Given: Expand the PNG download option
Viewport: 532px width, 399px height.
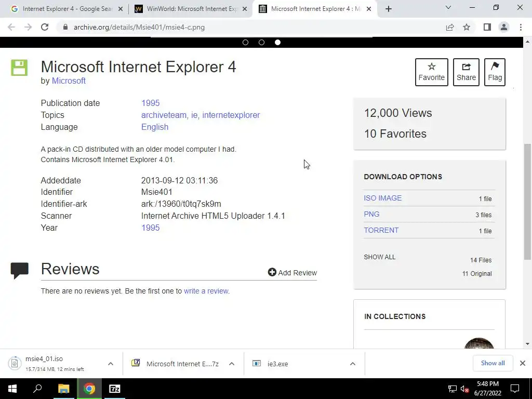Looking at the screenshot, I should point(371,214).
